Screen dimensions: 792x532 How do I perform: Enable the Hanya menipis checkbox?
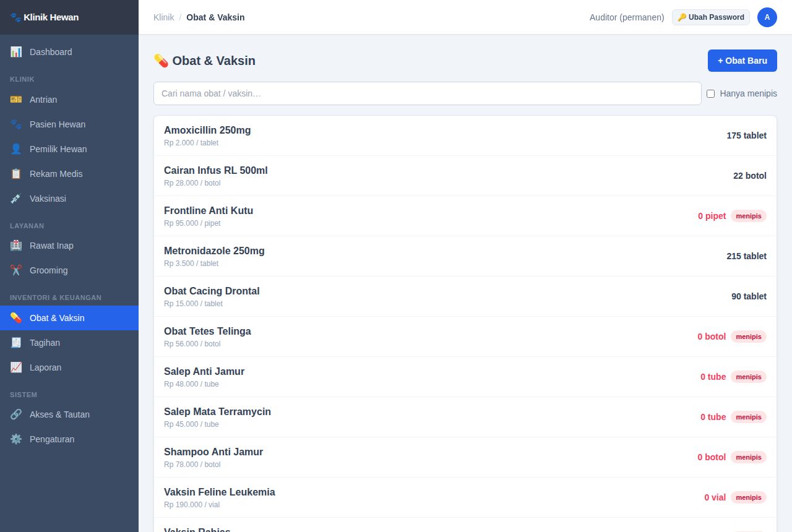(710, 93)
